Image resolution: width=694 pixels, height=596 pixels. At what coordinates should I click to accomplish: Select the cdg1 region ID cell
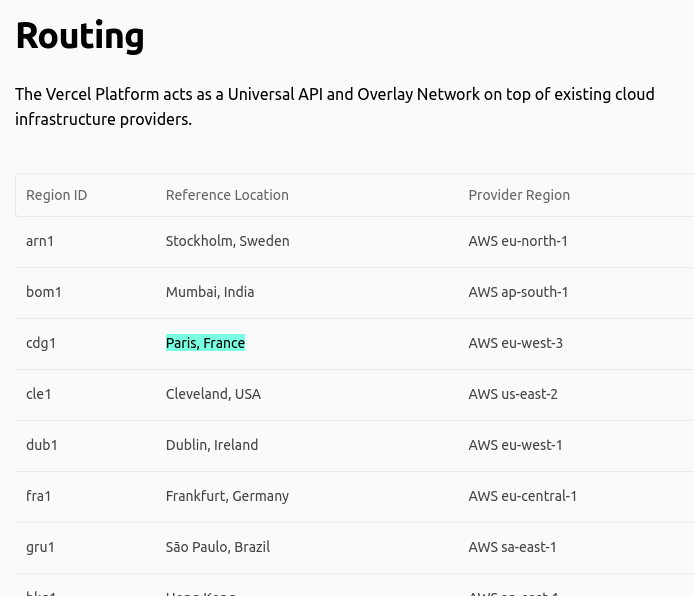41,343
